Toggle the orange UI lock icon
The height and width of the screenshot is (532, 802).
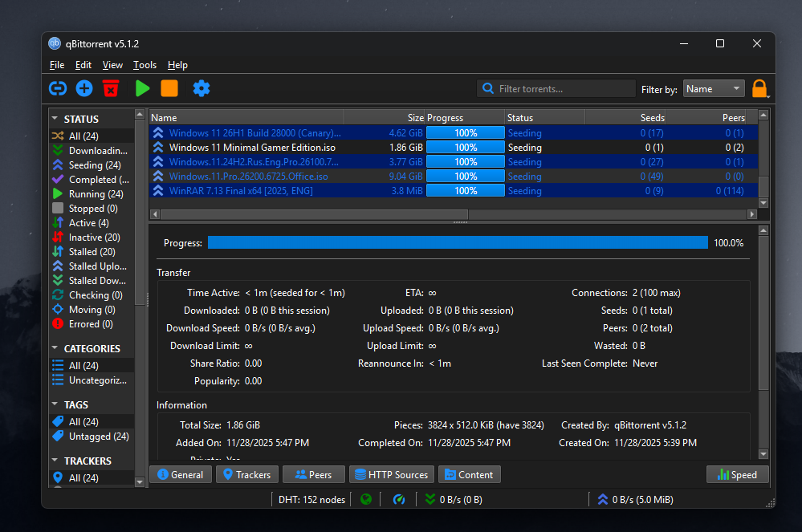759,88
